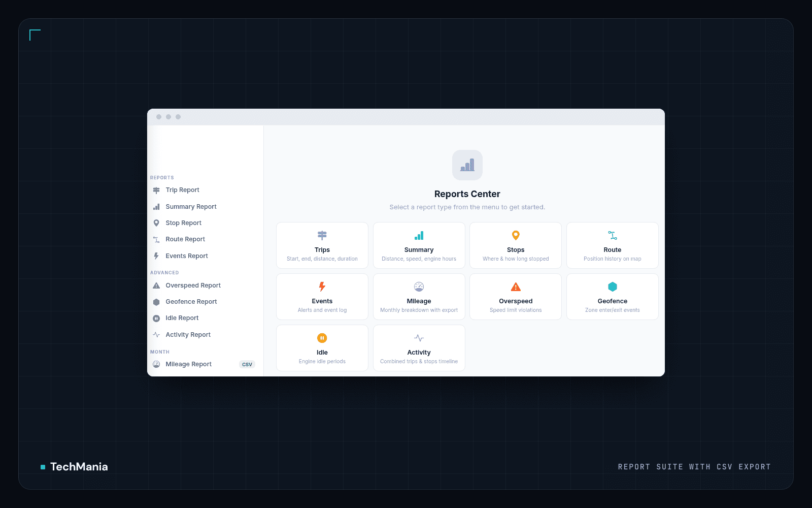Open Trip Report from the sidebar menu
The width and height of the screenshot is (812, 508).
(x=206, y=190)
